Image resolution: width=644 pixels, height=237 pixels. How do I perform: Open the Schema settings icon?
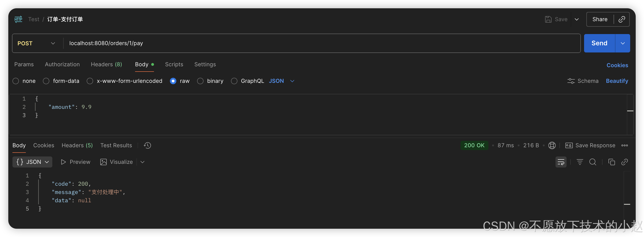point(571,81)
